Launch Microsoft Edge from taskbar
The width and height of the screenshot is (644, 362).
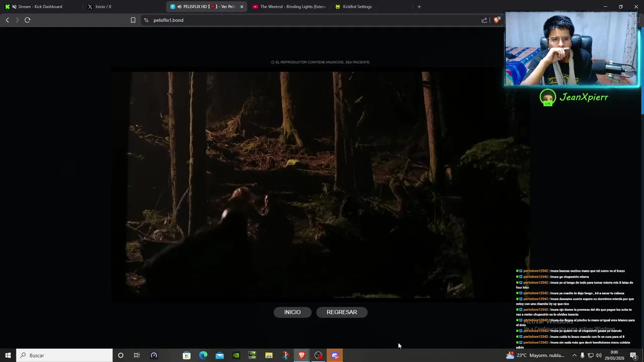click(x=203, y=355)
